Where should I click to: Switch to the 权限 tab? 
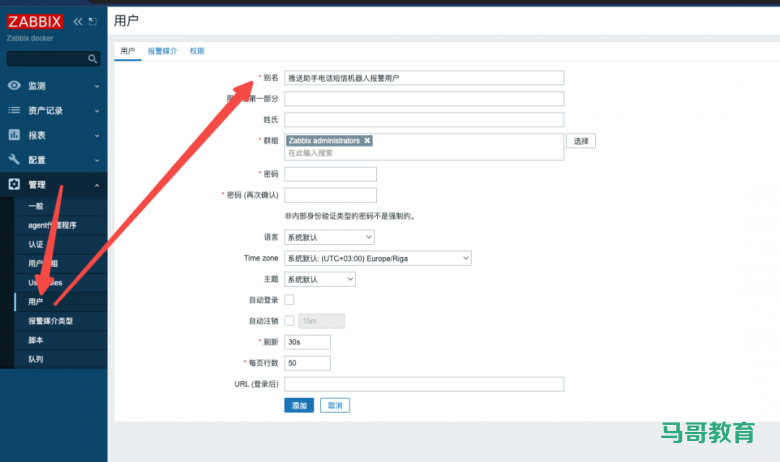pyautogui.click(x=197, y=50)
